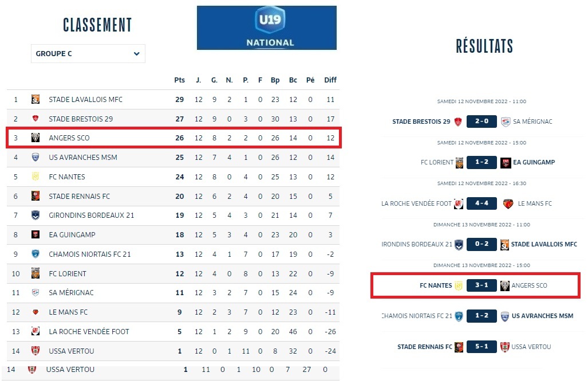Screen dimensions: 588x384
Task: Click the U19 National banner logo
Action: 266,28
